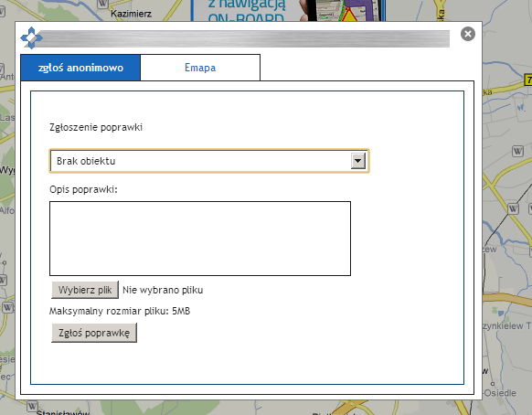
Task: Click the Stanisławów town label
Action: click(63, 412)
